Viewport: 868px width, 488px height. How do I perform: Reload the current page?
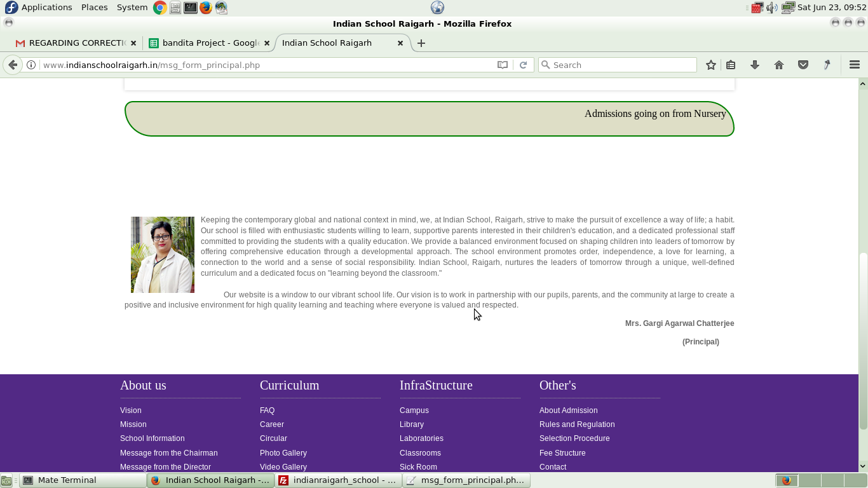click(523, 65)
